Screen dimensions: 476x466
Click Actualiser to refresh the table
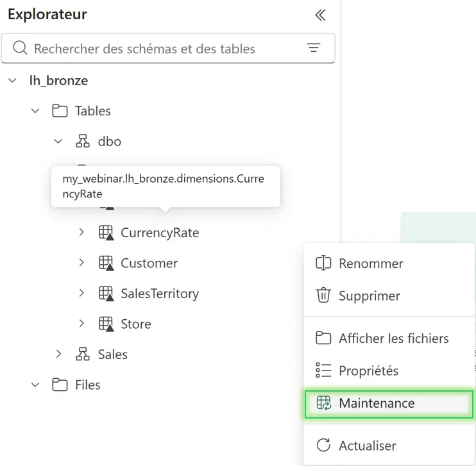(367, 445)
